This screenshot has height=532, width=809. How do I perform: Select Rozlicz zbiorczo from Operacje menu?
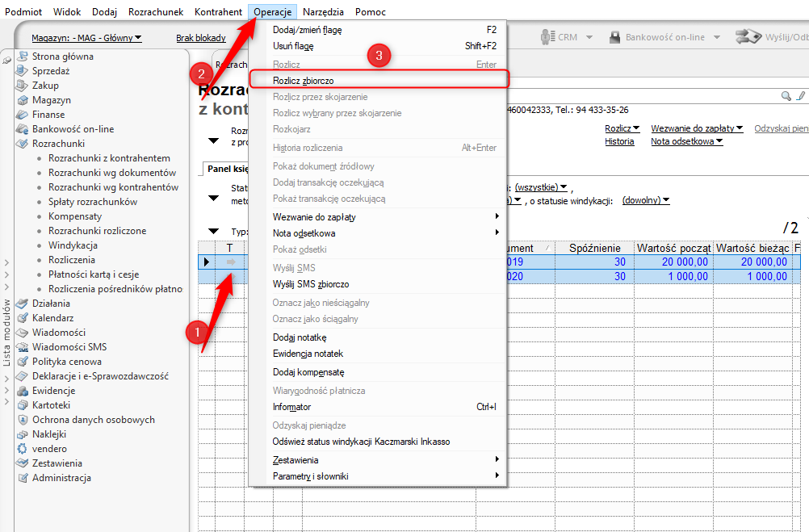tap(379, 81)
